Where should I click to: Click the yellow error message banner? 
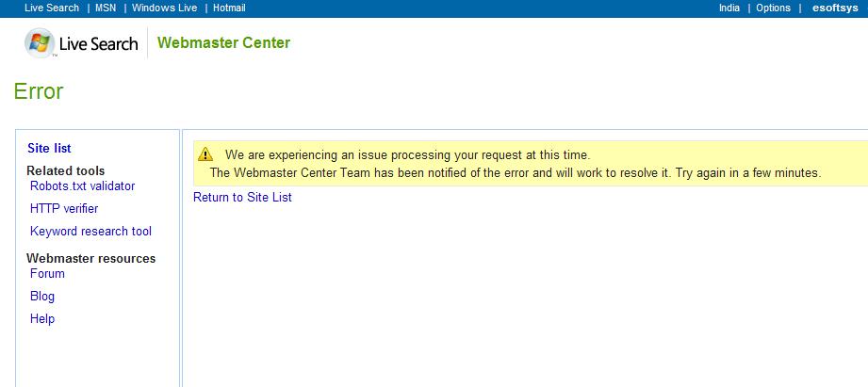[x=528, y=164]
